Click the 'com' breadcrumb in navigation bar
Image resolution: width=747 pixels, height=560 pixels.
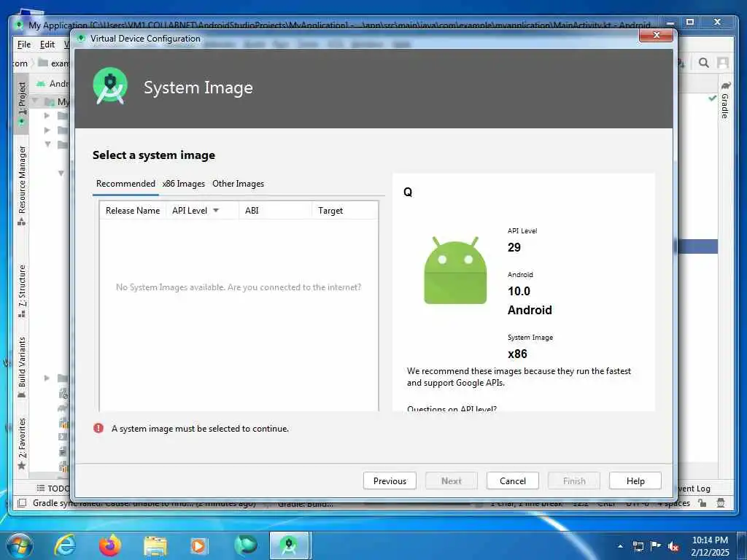[20, 63]
